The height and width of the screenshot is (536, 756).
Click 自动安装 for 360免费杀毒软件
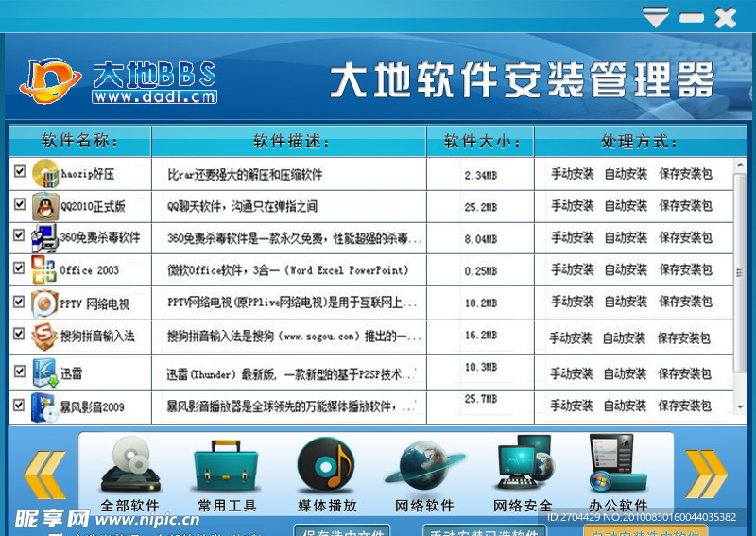point(626,238)
